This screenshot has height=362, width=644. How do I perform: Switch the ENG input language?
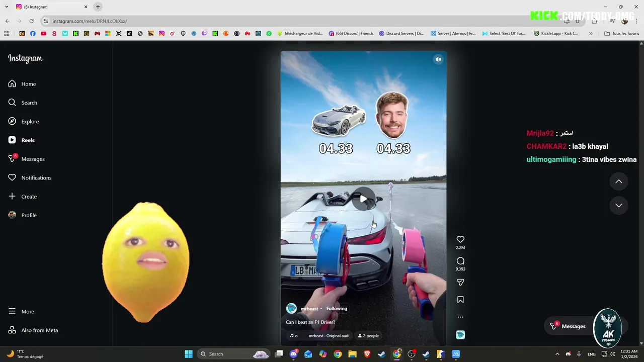point(592,354)
